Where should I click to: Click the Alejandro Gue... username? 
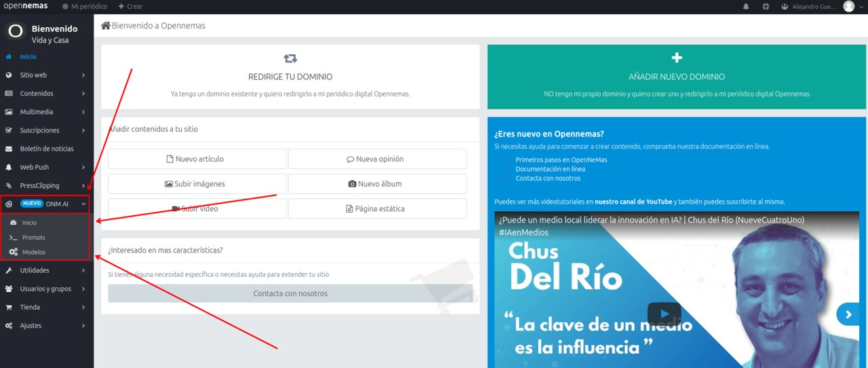pos(815,6)
